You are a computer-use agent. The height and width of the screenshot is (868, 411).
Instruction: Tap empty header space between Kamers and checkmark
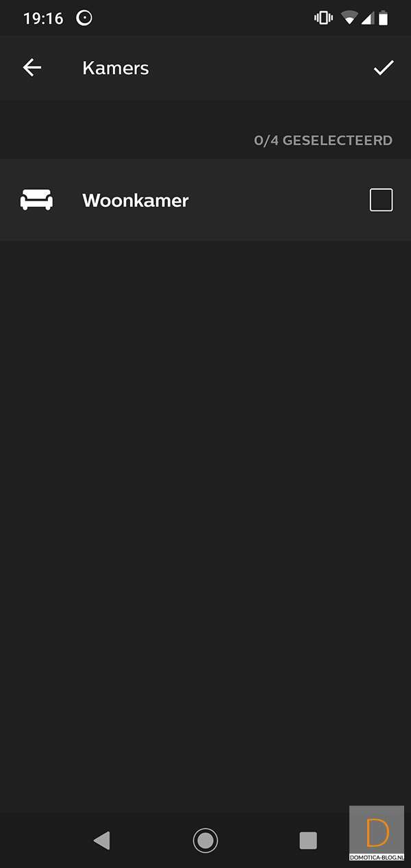[260, 68]
